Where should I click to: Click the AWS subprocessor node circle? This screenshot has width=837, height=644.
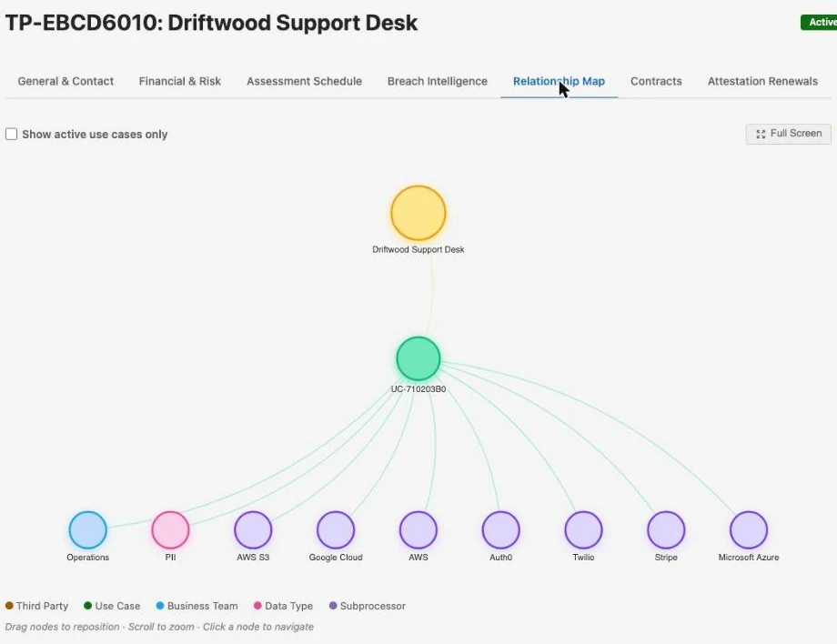tap(418, 529)
